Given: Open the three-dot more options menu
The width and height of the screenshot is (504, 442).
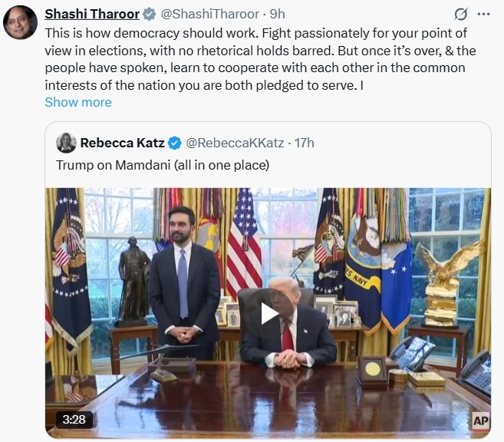Looking at the screenshot, I should pyautogui.click(x=483, y=15).
